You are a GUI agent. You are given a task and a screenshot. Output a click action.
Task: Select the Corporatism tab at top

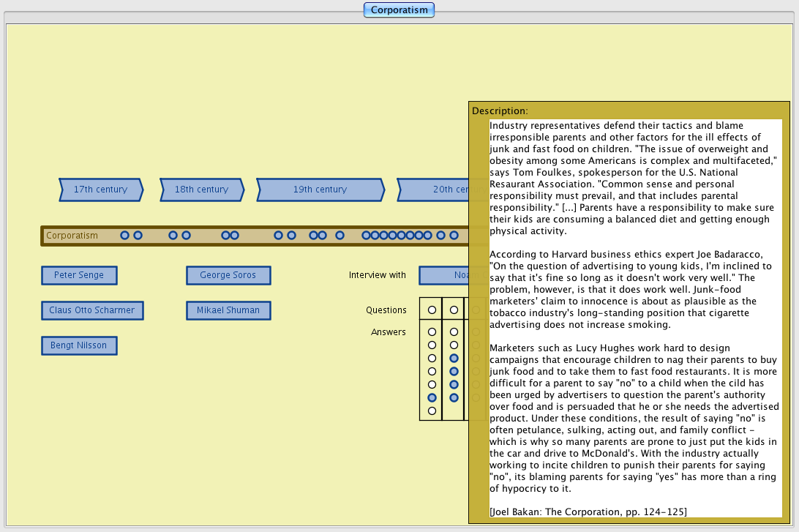tap(399, 10)
